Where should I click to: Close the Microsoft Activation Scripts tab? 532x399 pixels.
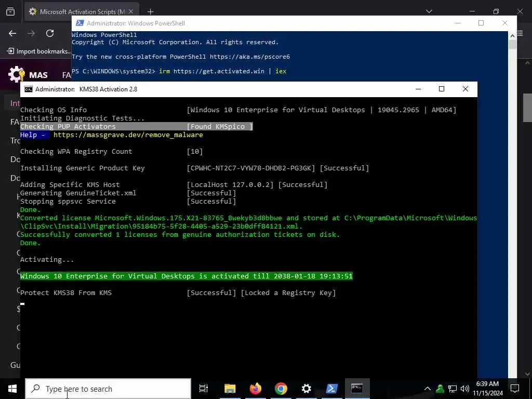click(x=131, y=11)
